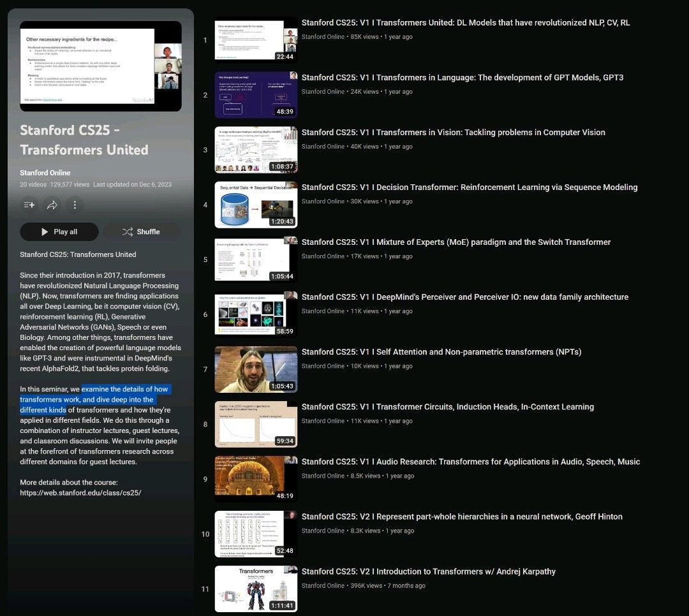689x616 pixels.
Task: Open title 'Transformers in Language' GPT3 video
Action: pos(463,77)
